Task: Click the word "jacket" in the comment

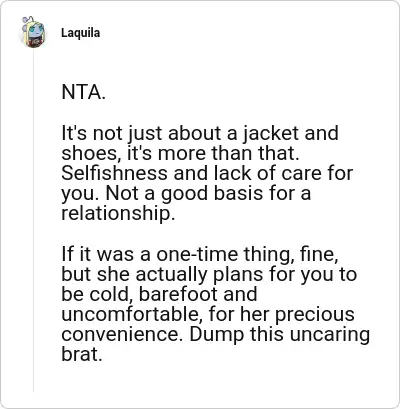Action: (x=270, y=134)
